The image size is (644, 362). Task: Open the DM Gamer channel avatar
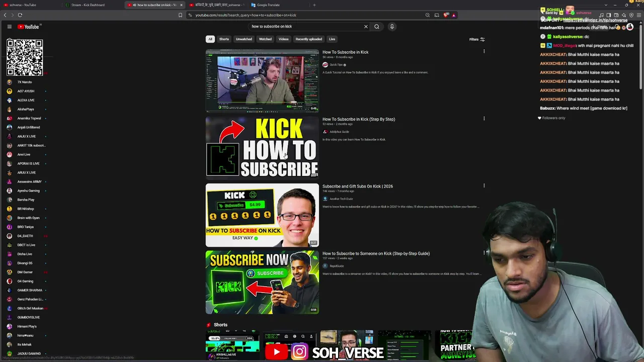[9, 272]
